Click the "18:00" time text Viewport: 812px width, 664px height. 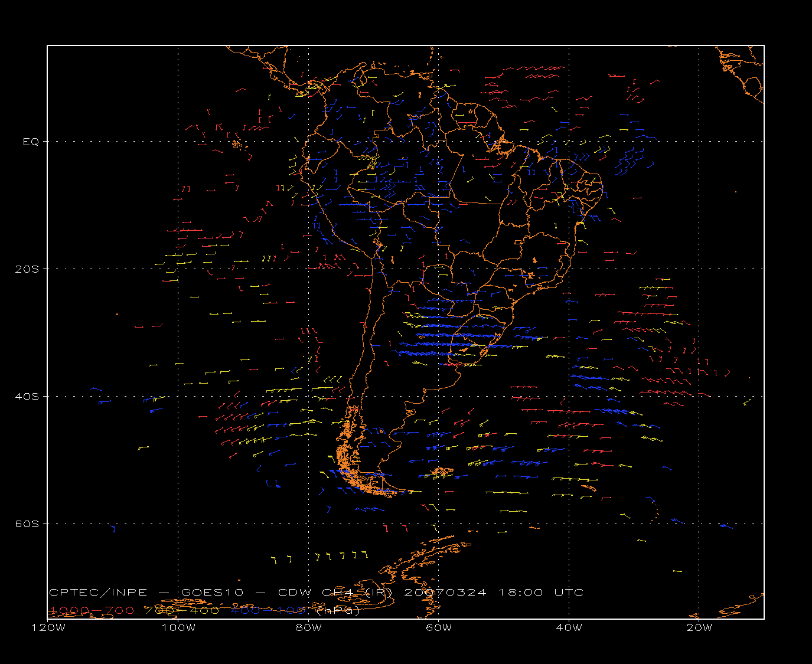click(521, 593)
